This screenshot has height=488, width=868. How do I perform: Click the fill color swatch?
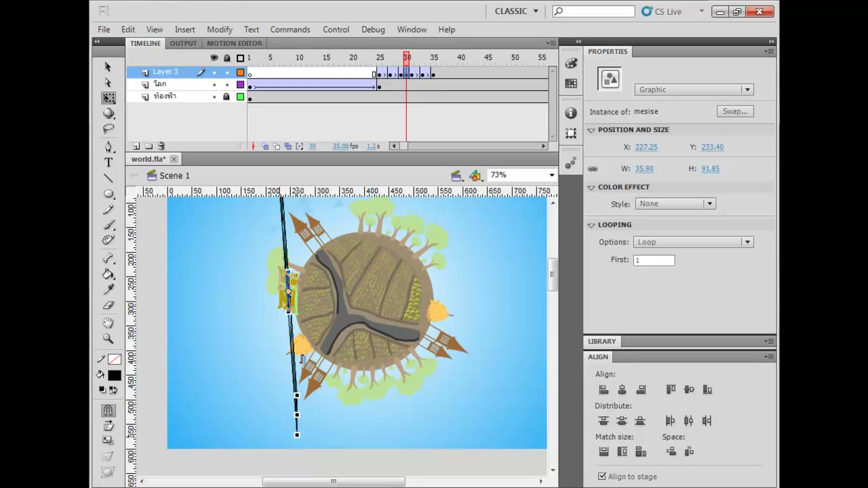click(x=115, y=375)
